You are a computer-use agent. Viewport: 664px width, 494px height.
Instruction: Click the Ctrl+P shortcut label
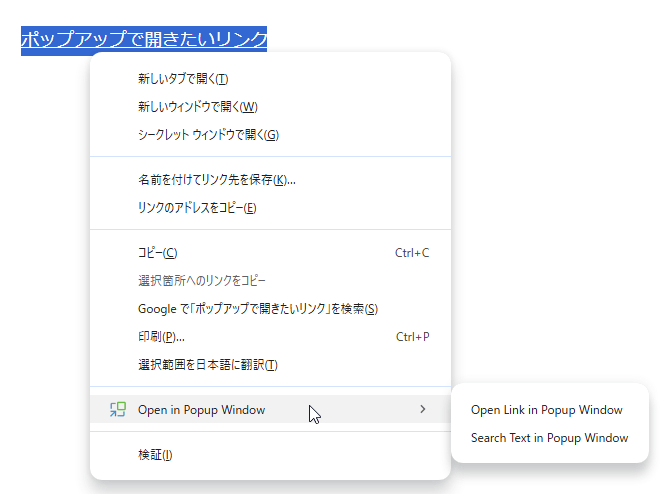coord(412,337)
